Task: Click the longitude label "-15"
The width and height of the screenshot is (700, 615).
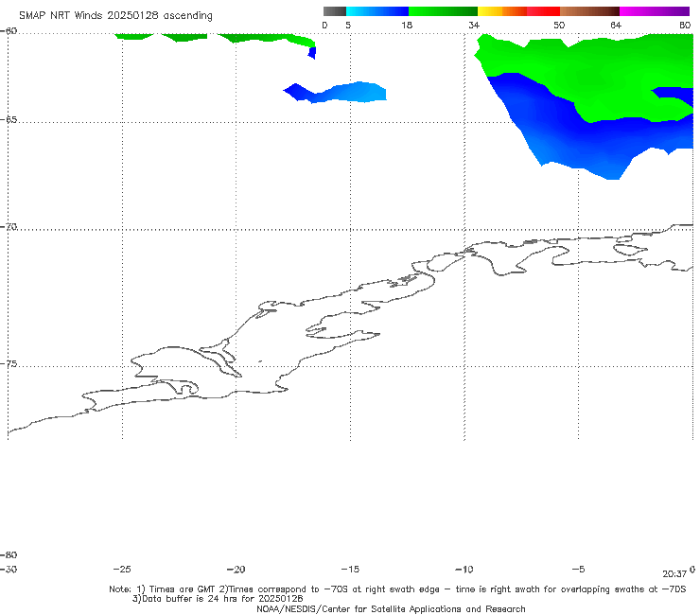Action: click(x=350, y=570)
